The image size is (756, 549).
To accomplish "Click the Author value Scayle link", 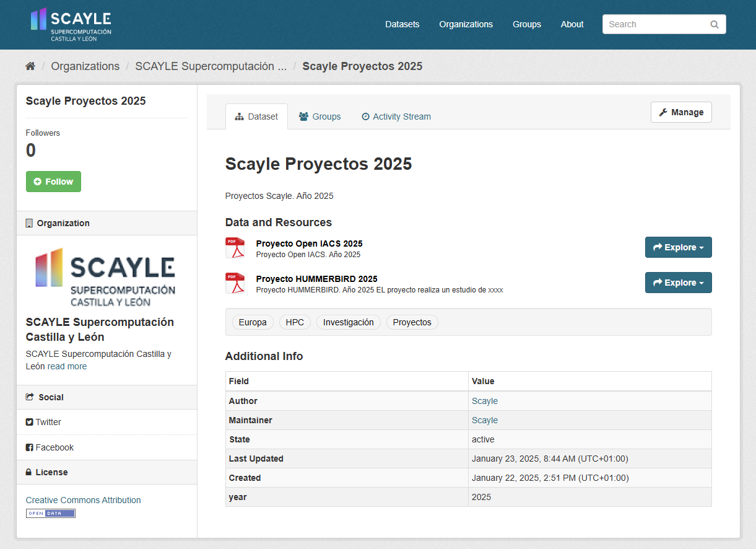I will (x=485, y=401).
